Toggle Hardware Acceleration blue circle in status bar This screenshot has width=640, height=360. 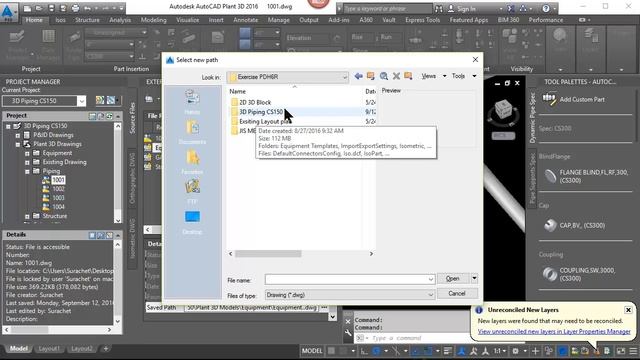(562, 351)
